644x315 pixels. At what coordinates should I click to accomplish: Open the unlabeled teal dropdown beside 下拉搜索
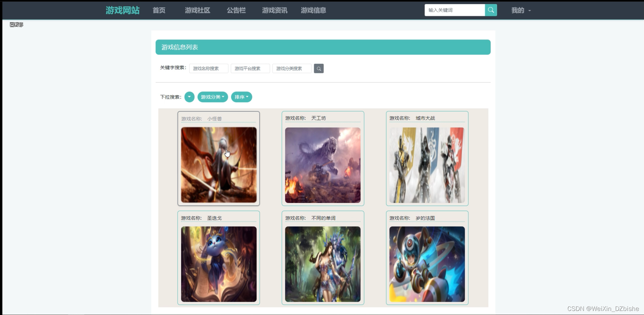tap(189, 97)
